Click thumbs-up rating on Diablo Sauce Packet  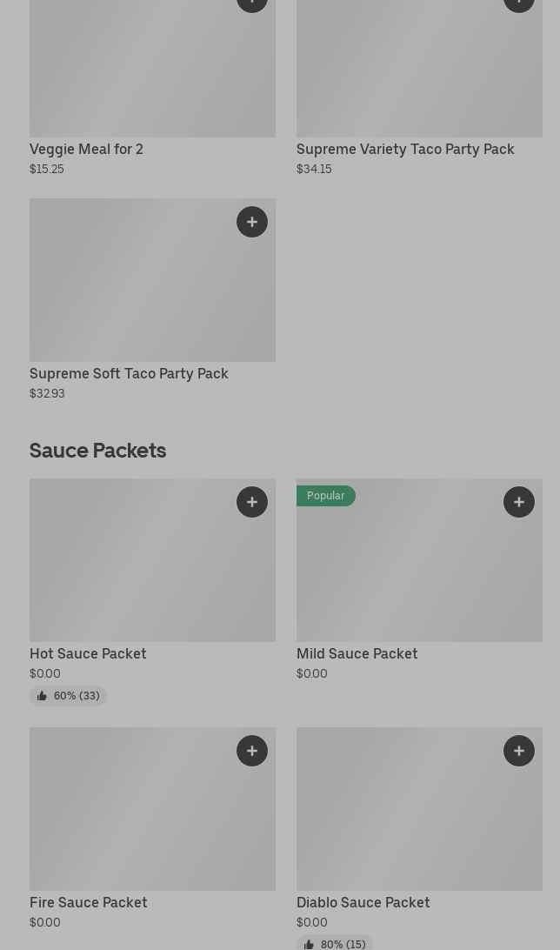pos(335,944)
